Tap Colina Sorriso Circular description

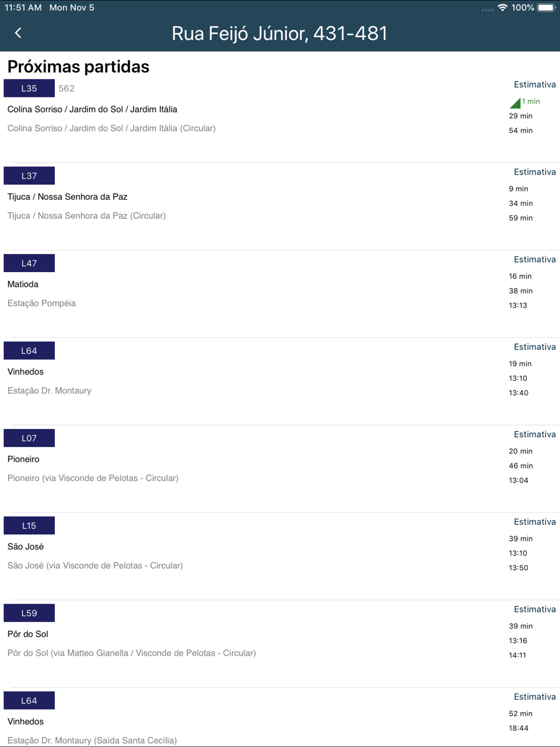click(111, 128)
